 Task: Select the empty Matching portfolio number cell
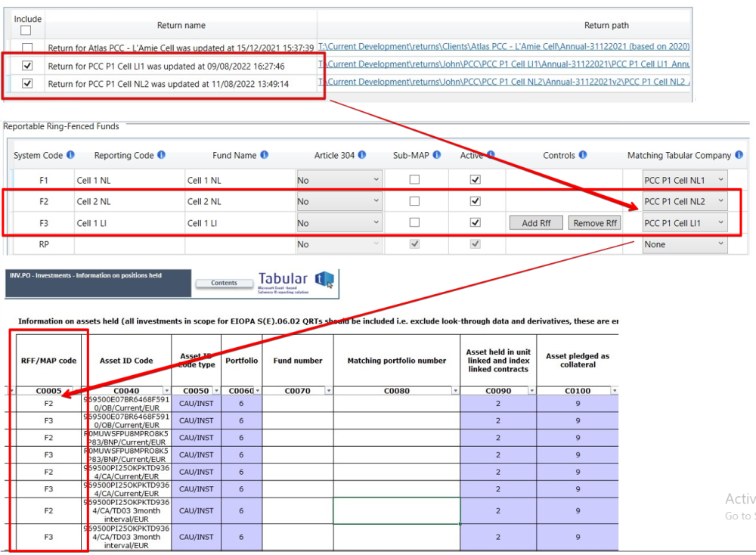click(x=395, y=510)
